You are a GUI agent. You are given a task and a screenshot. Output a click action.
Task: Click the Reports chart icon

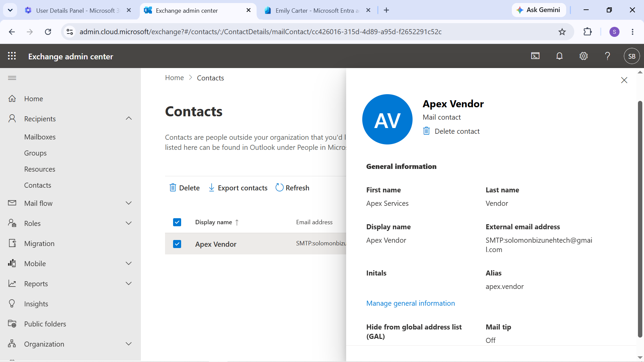(12, 284)
